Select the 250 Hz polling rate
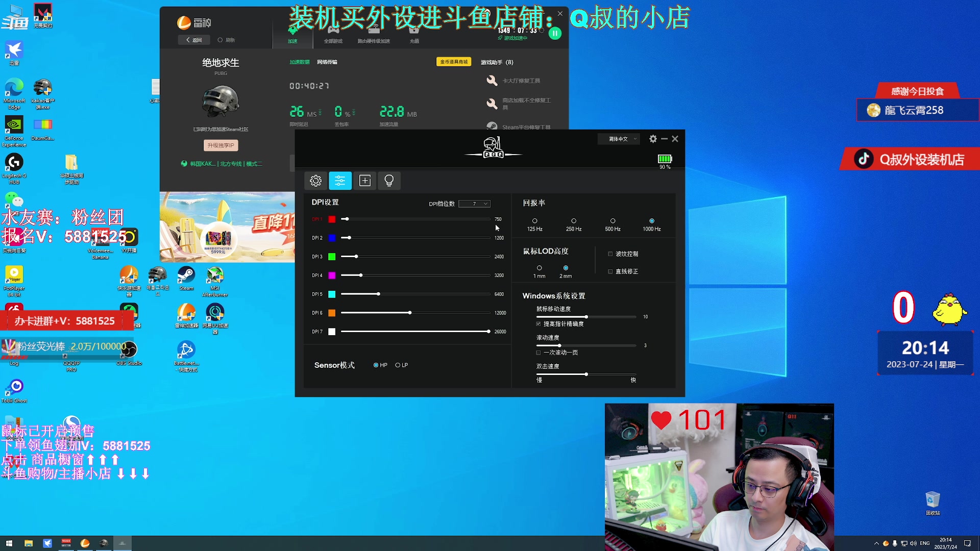 (x=574, y=221)
